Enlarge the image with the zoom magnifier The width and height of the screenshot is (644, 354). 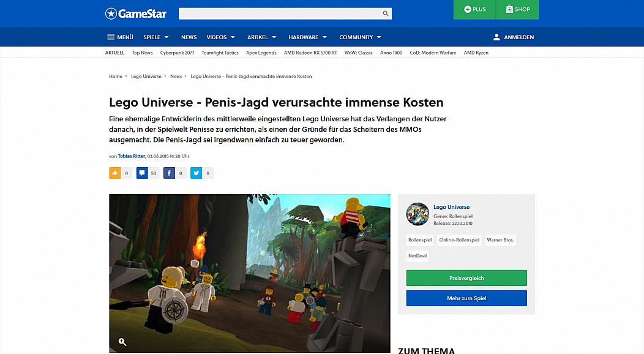(122, 342)
